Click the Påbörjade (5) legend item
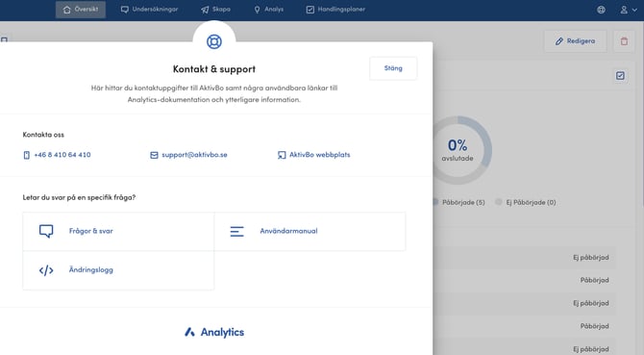Screen dimensions: 644x355 coord(458,202)
